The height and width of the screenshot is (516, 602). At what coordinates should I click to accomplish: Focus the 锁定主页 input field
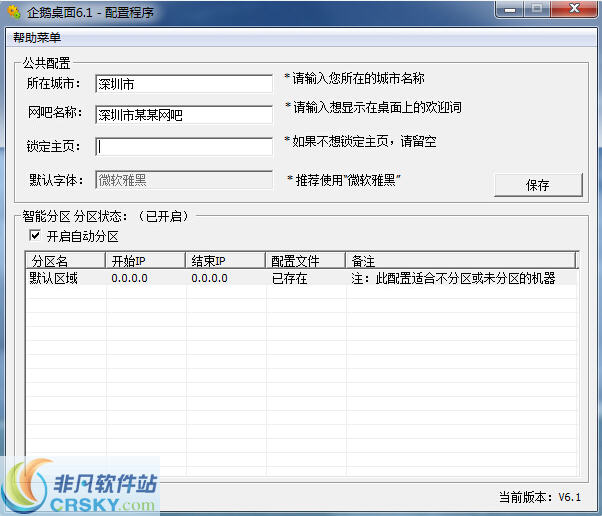(184, 147)
